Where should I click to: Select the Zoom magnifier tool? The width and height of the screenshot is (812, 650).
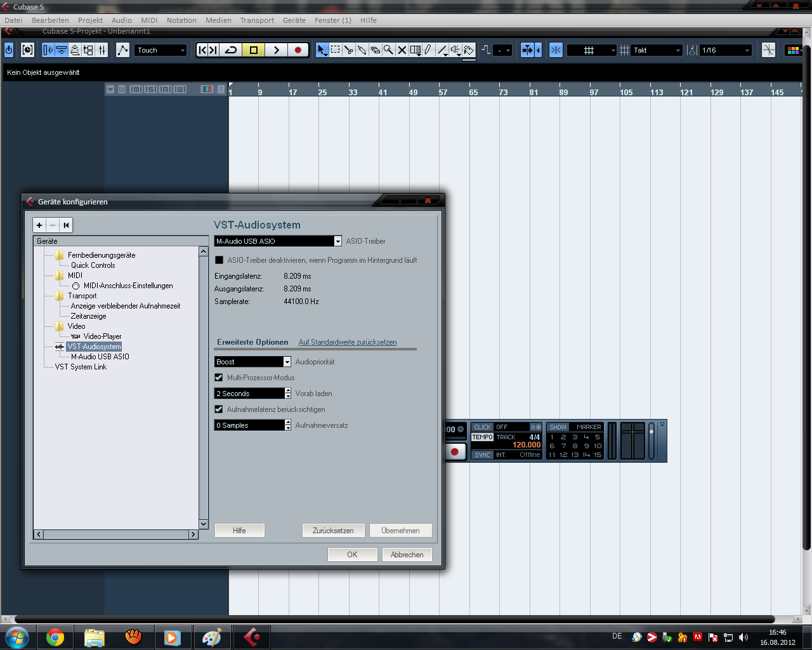tap(388, 50)
